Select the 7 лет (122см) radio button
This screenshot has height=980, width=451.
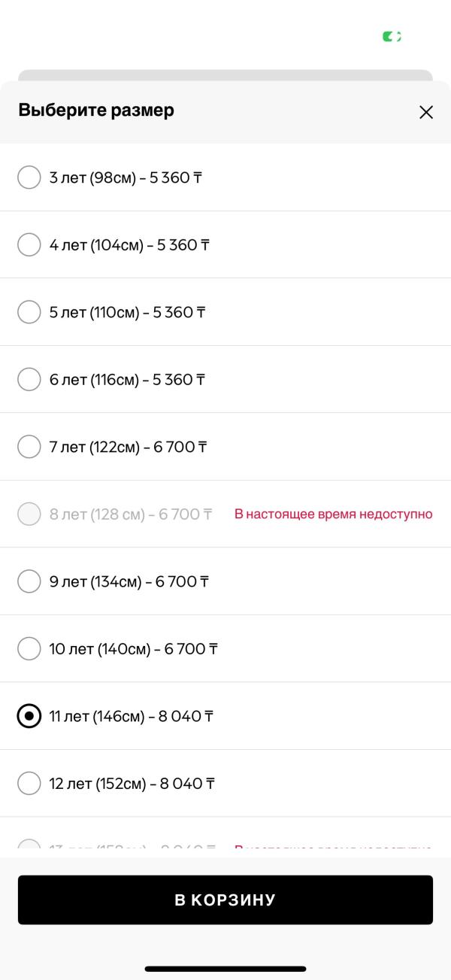tap(29, 447)
